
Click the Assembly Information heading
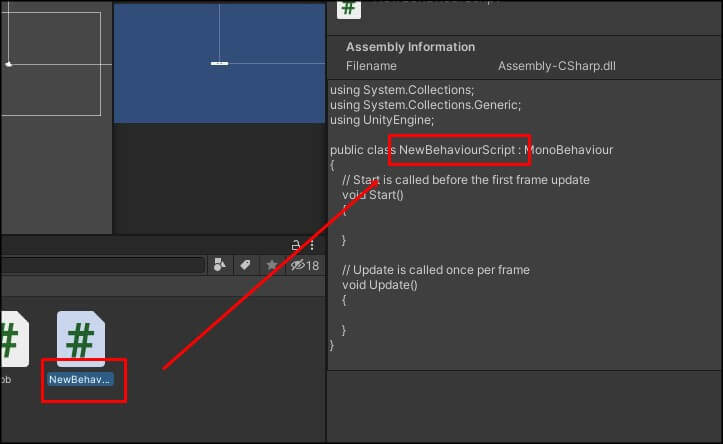pos(410,47)
